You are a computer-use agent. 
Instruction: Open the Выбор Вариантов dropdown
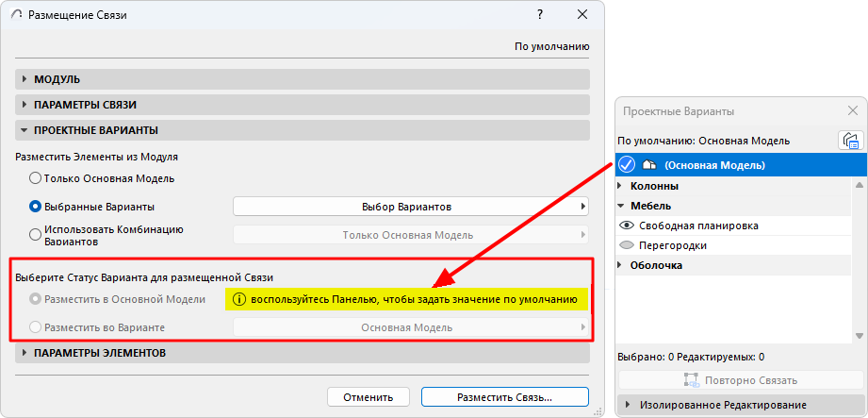(x=411, y=207)
